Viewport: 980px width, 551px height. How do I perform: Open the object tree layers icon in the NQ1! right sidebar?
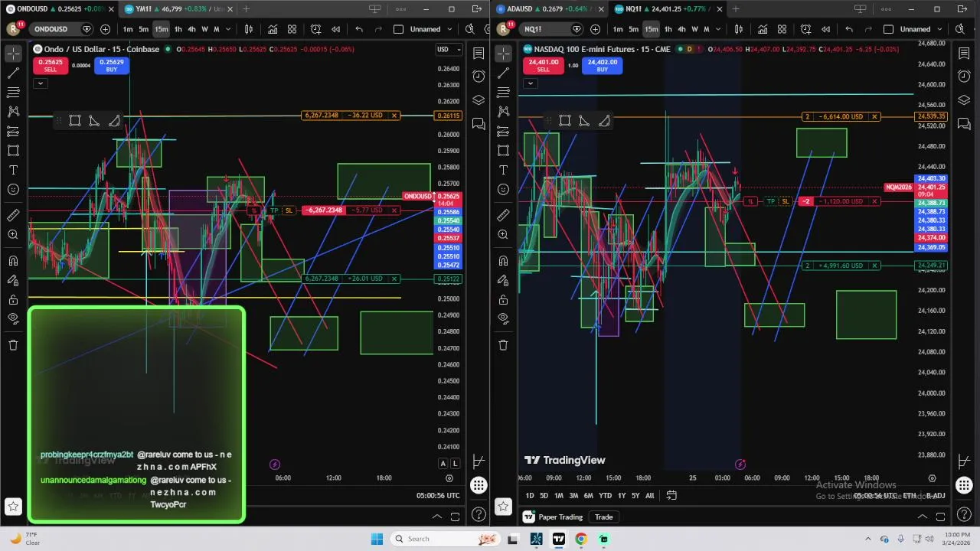(x=964, y=100)
